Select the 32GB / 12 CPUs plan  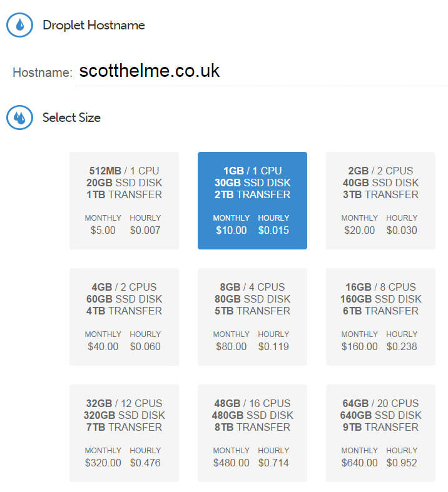click(124, 433)
